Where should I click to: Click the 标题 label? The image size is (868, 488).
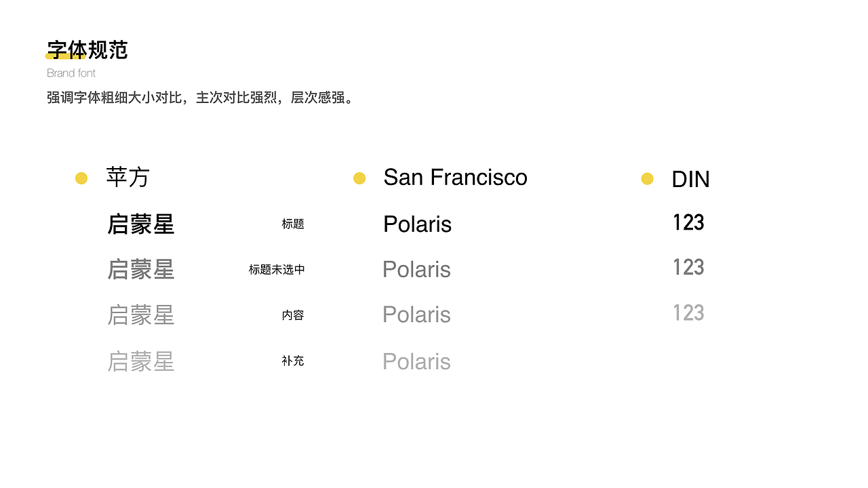pos(293,224)
